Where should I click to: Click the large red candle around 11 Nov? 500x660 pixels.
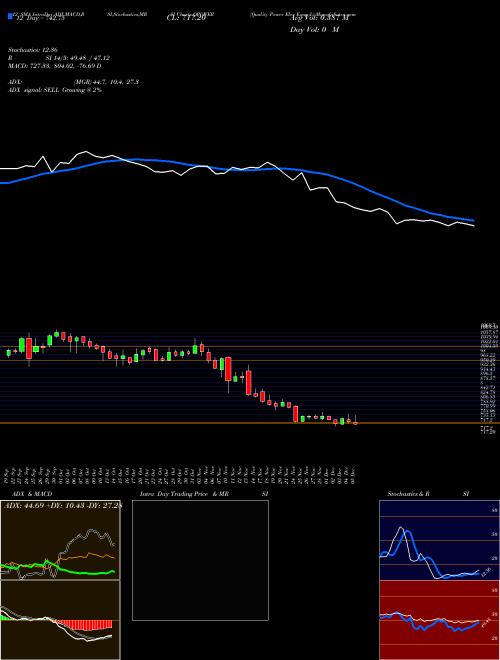coord(229,369)
